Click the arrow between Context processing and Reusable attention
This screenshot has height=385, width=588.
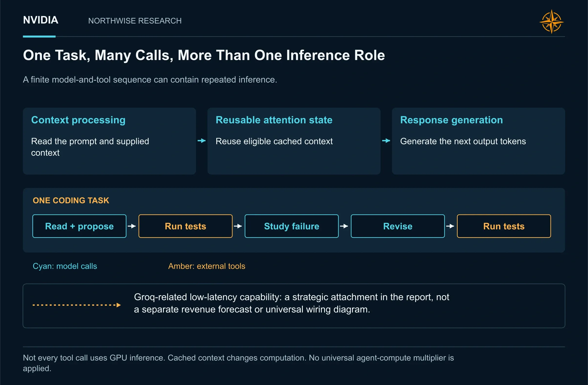coord(202,141)
